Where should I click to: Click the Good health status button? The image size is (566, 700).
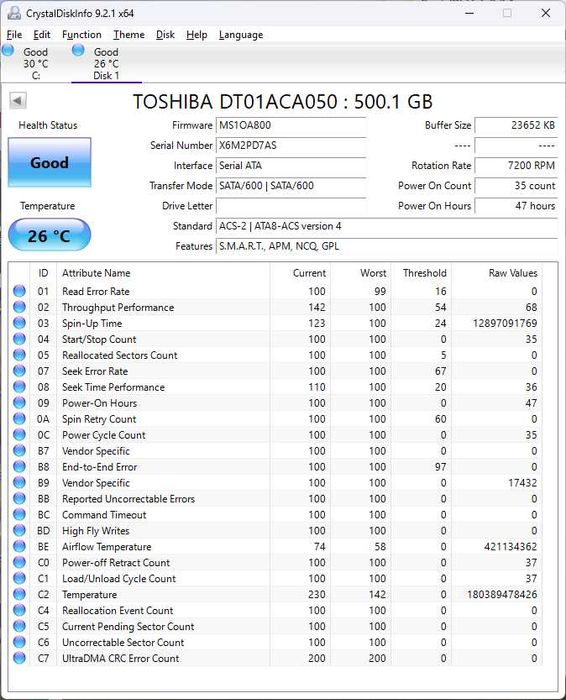tap(50, 162)
